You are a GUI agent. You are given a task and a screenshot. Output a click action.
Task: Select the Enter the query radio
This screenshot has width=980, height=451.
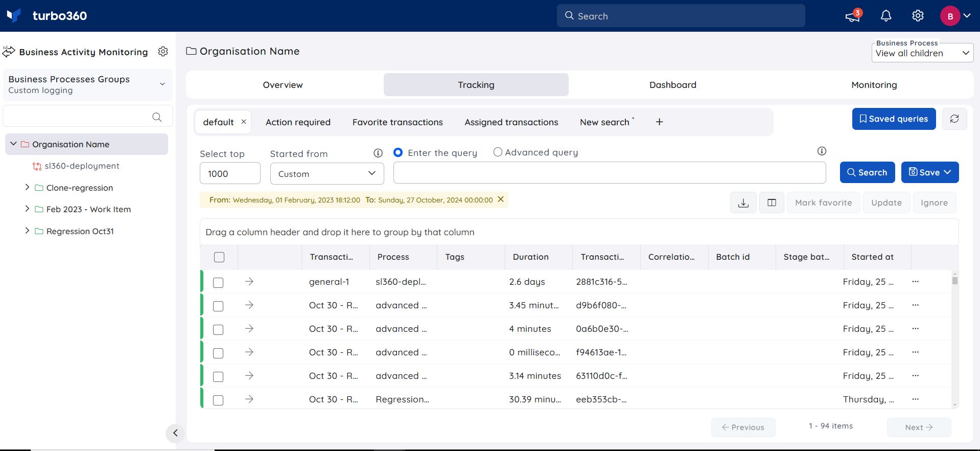[x=398, y=152]
